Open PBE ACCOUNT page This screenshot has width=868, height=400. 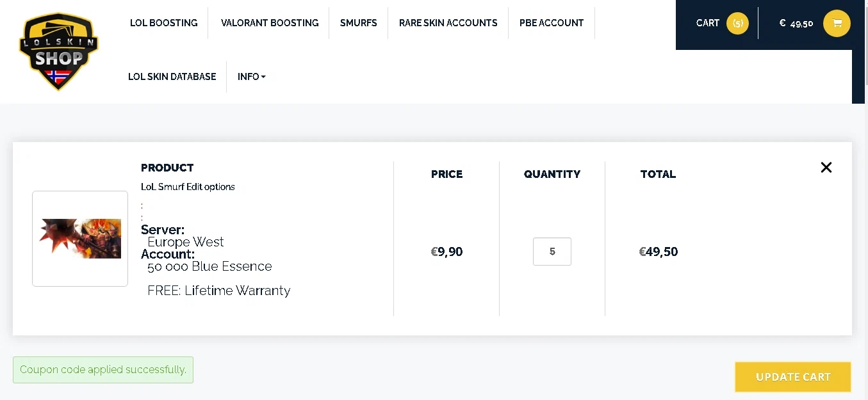pos(552,23)
